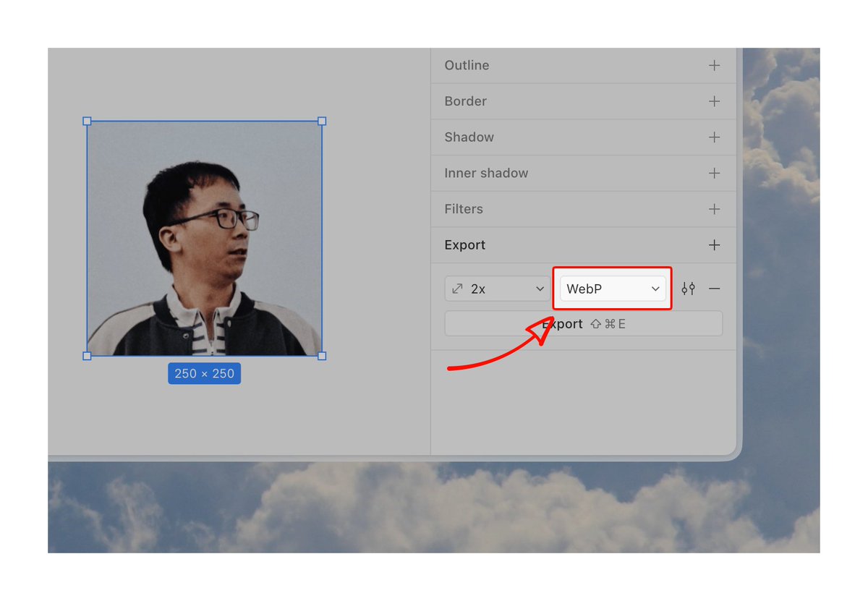Select the portrait image on the canvas

pos(204,239)
